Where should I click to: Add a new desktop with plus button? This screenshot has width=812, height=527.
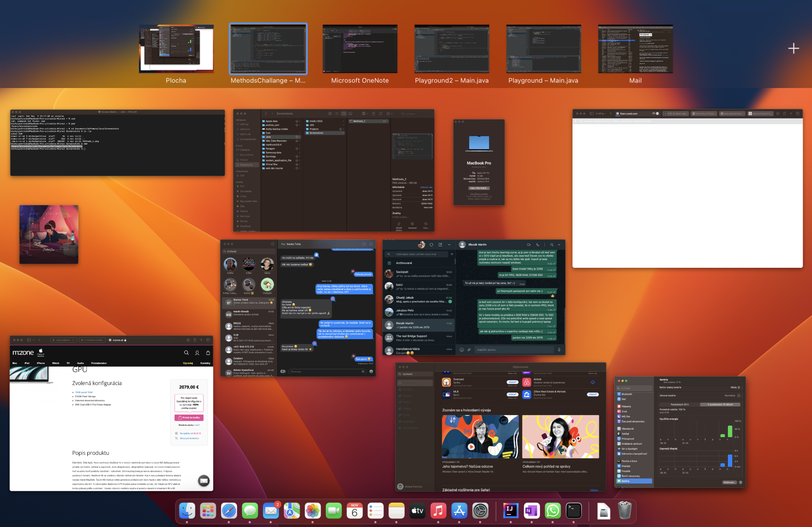(x=793, y=49)
